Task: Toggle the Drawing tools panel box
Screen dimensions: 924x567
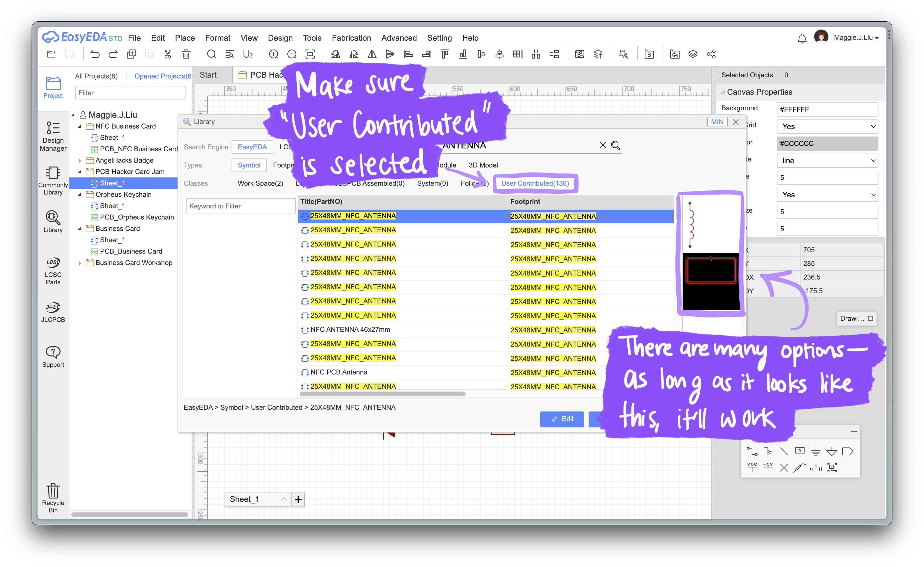Action: click(871, 318)
